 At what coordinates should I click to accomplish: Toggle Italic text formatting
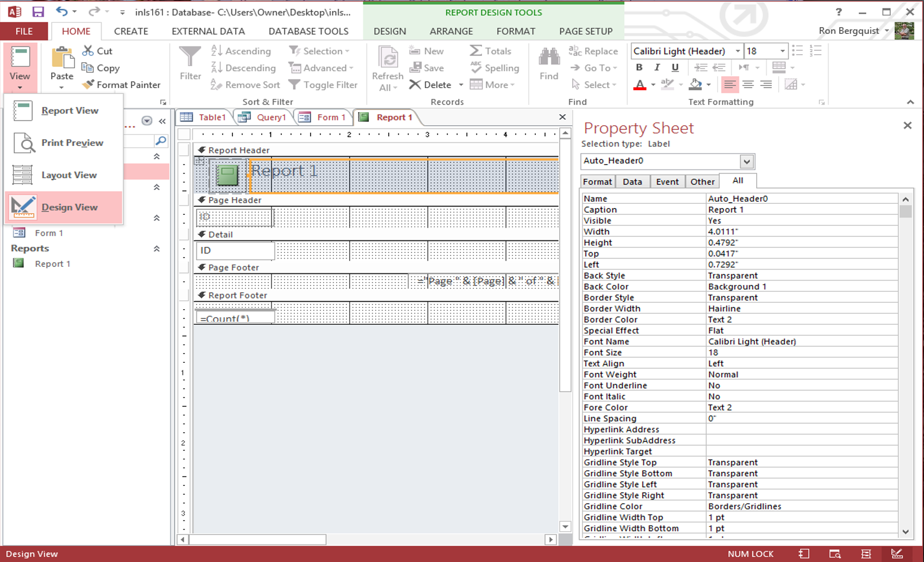coord(657,67)
